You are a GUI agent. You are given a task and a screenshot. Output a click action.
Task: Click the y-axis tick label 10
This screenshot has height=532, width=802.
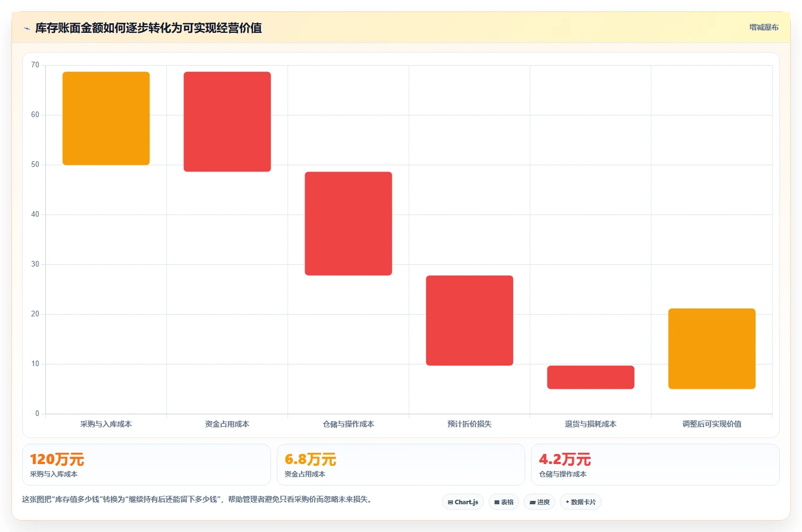coord(35,364)
